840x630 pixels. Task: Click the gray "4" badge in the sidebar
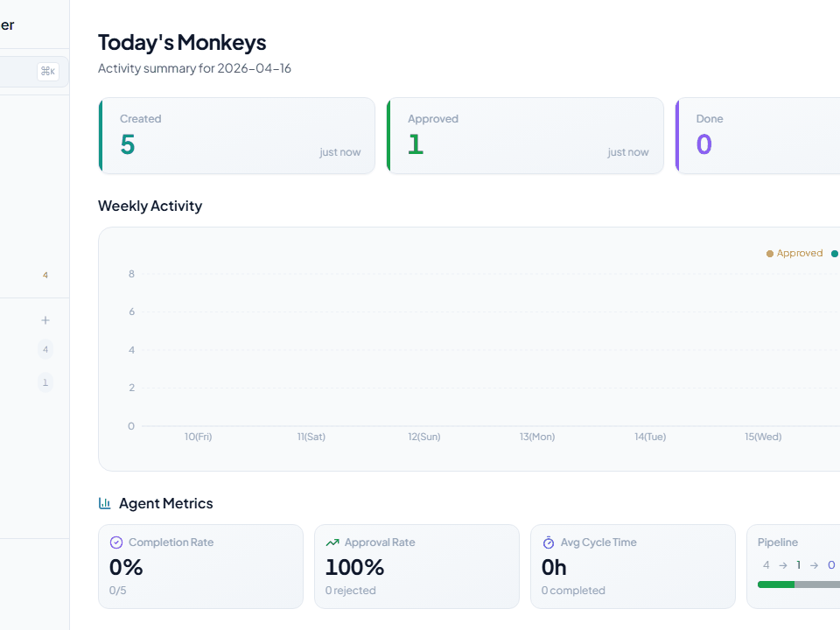(x=45, y=349)
